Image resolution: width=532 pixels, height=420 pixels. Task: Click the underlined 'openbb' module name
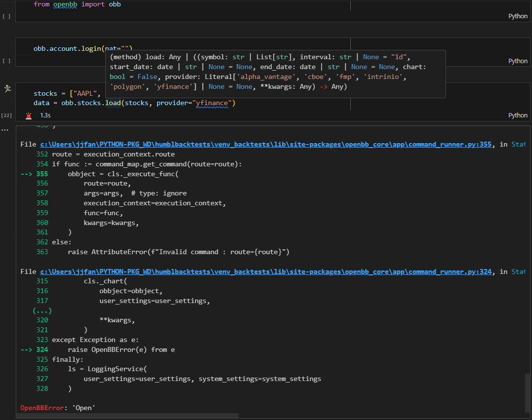[65, 4]
